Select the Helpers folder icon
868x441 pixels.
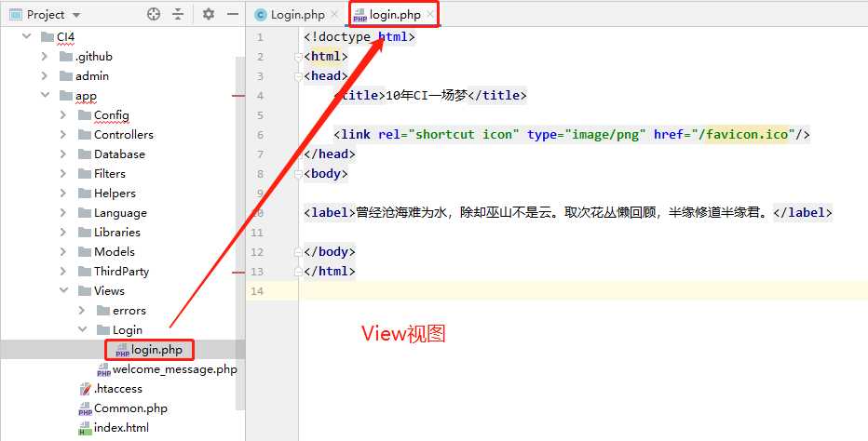click(x=85, y=194)
